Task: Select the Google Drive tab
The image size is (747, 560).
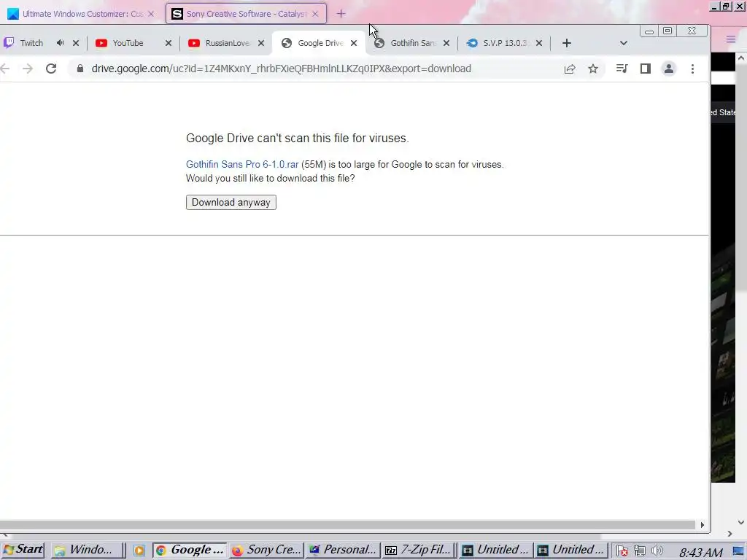Action: coord(320,43)
